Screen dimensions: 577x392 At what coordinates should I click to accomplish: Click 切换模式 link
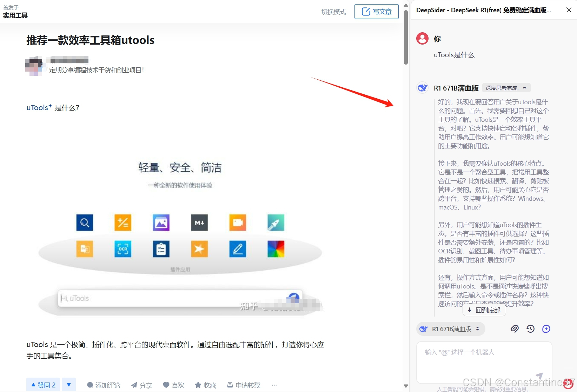tap(333, 12)
